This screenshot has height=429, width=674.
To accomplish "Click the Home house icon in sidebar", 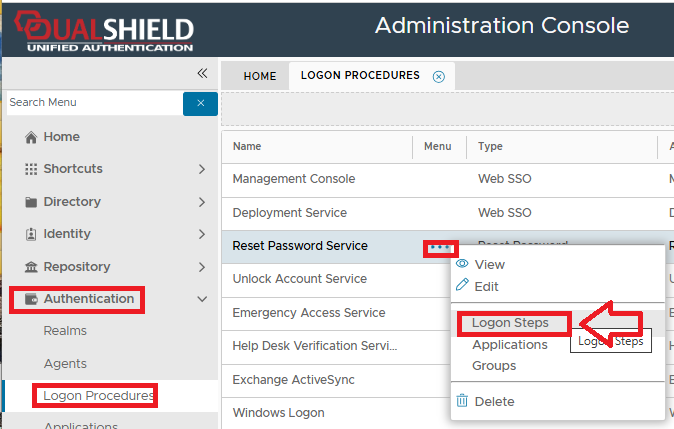I will 31,137.
